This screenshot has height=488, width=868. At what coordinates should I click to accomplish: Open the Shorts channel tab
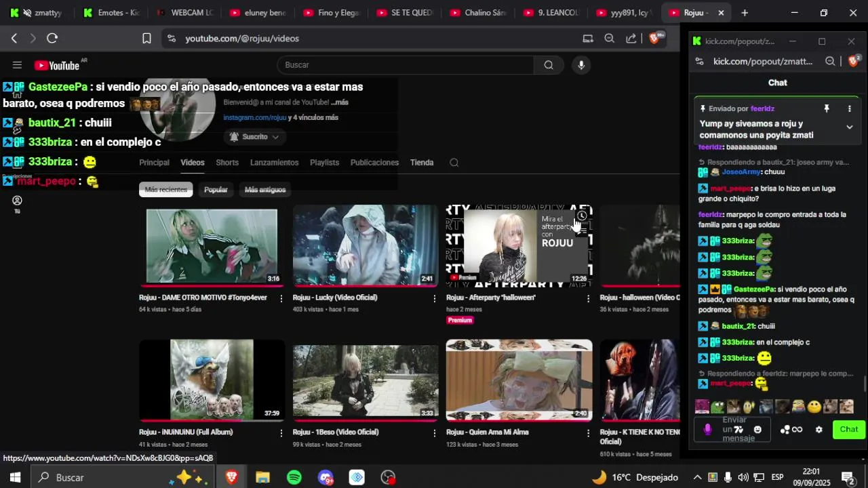tap(227, 163)
